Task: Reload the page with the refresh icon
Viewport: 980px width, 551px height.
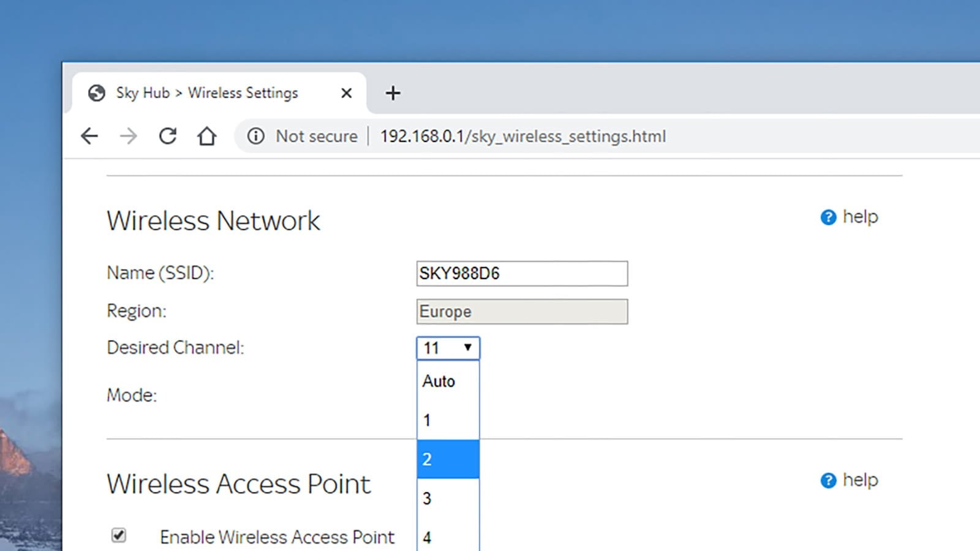Action: point(168,136)
